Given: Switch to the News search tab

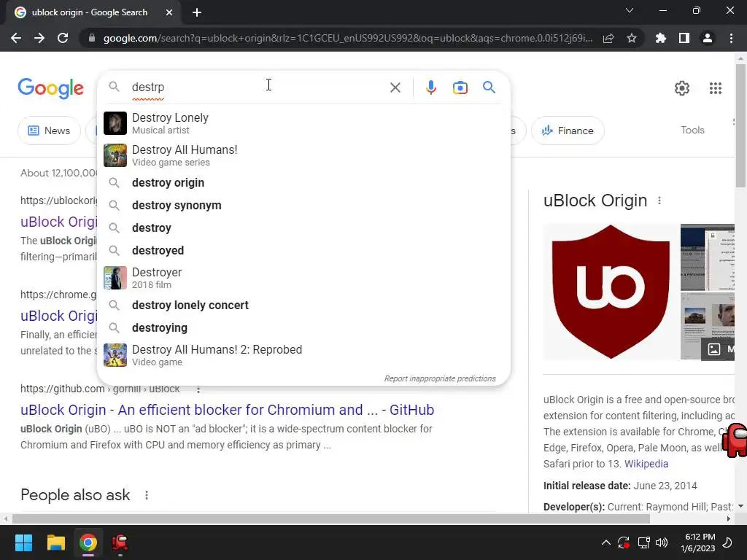Looking at the screenshot, I should point(49,131).
